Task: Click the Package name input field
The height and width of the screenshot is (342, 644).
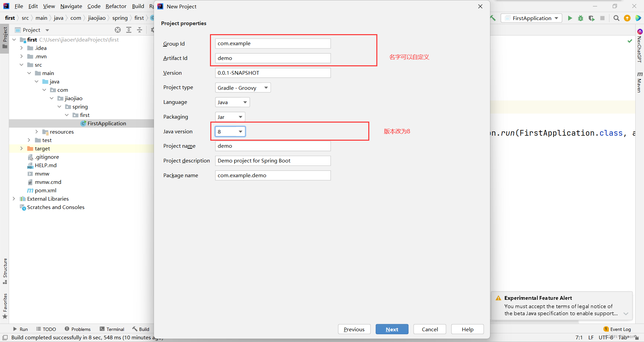Action: pos(273,176)
